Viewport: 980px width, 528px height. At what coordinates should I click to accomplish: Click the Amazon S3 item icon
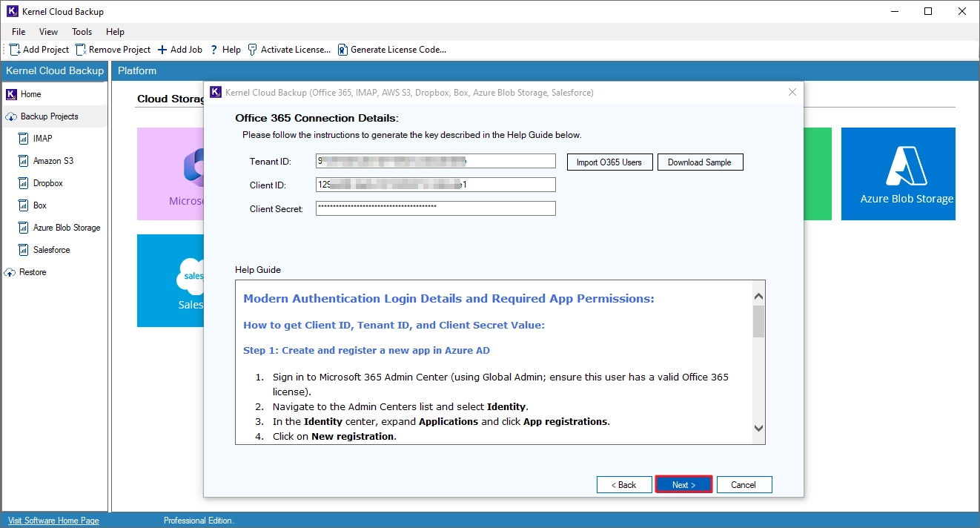pyautogui.click(x=23, y=161)
